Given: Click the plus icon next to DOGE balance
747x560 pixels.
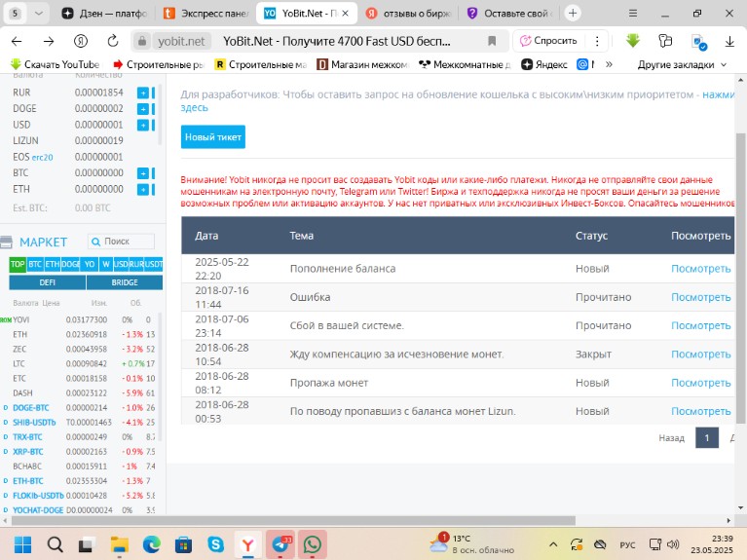Looking at the screenshot, I should tap(143, 109).
